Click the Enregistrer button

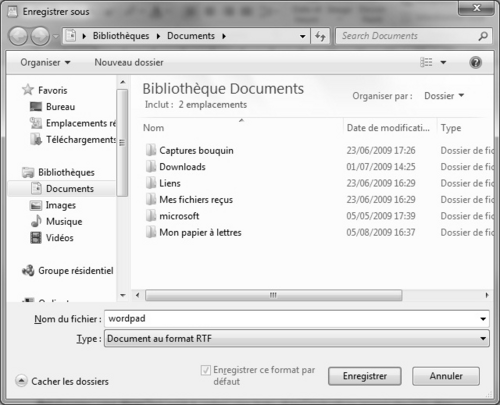point(365,376)
